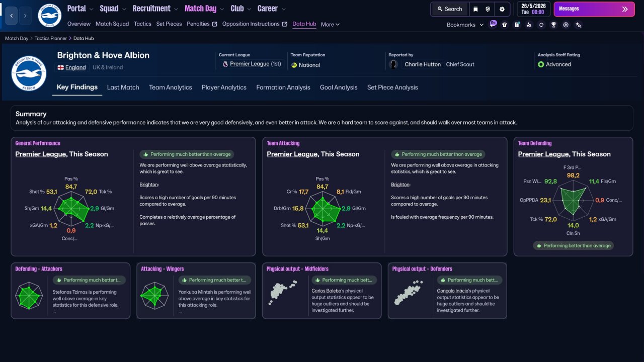Open the Brighton club badge in the top bar
Viewport: 644px width, 362px height.
pyautogui.click(x=49, y=16)
